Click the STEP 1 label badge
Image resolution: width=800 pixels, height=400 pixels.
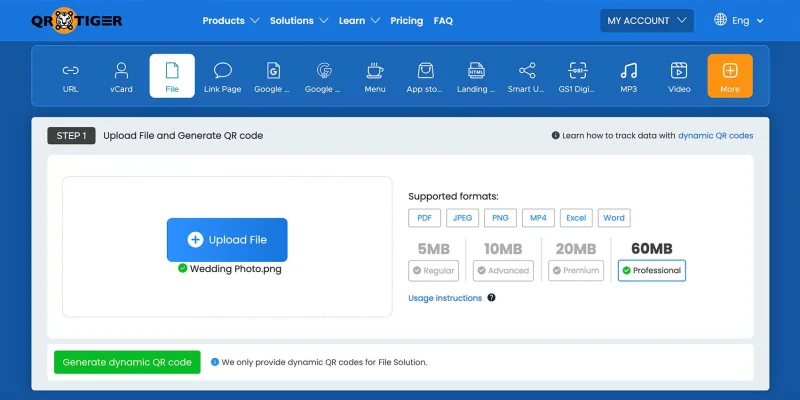pyautogui.click(x=71, y=136)
